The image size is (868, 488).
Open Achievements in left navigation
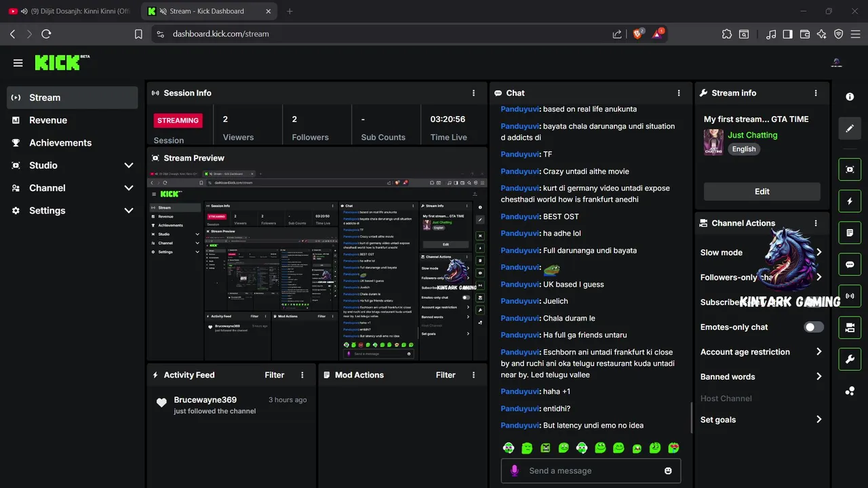click(73, 142)
